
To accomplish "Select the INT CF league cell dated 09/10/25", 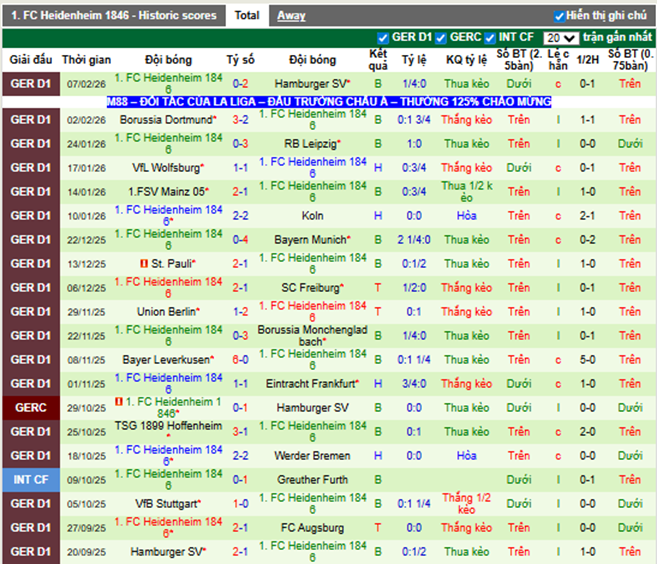I will tap(31, 479).
